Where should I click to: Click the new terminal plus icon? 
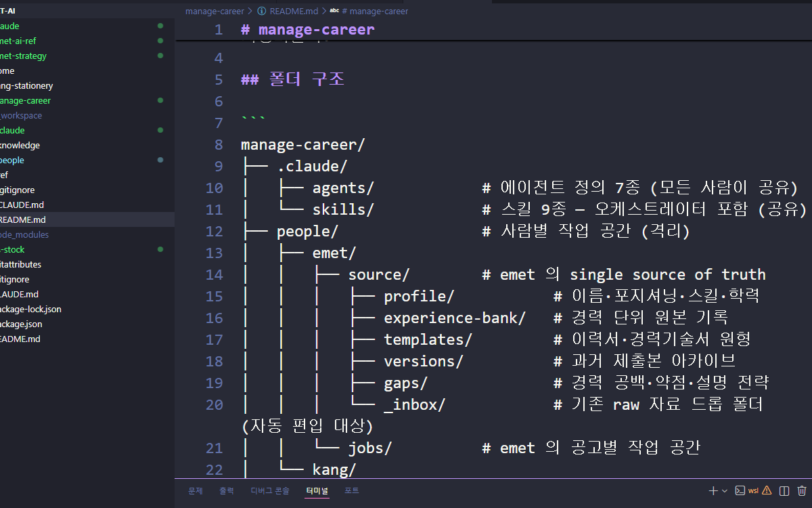[713, 490]
